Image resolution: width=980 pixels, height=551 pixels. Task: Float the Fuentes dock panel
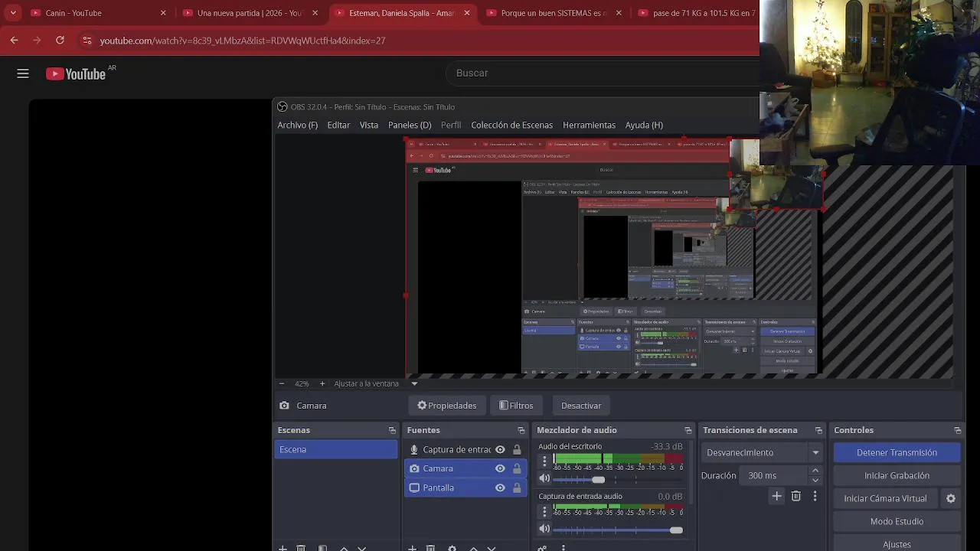pyautogui.click(x=521, y=430)
